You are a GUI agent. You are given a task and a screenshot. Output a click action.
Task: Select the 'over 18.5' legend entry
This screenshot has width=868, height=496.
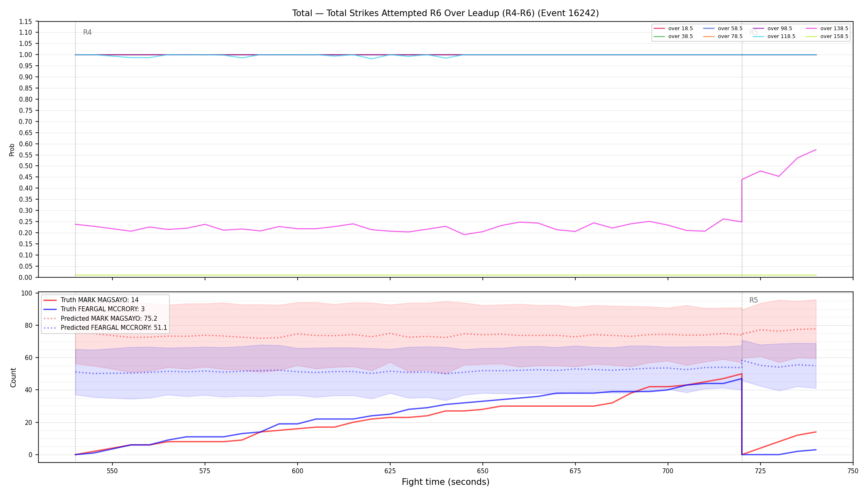tap(673, 29)
